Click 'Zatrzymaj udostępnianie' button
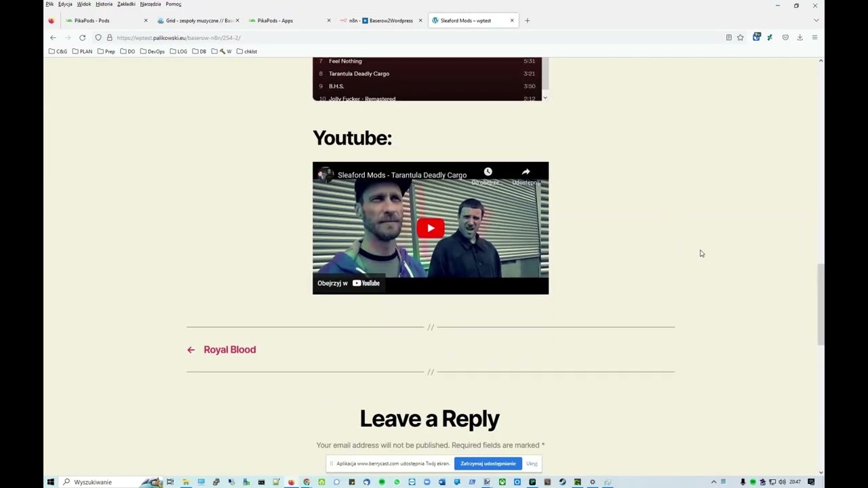The width and height of the screenshot is (868, 488). tap(488, 464)
